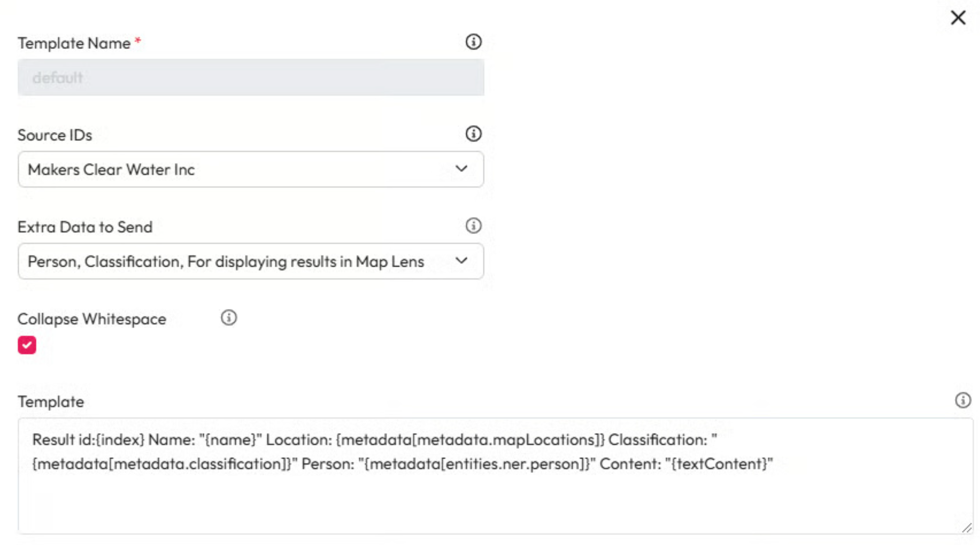Click the info icon for Template field
The image size is (980, 545).
point(962,400)
